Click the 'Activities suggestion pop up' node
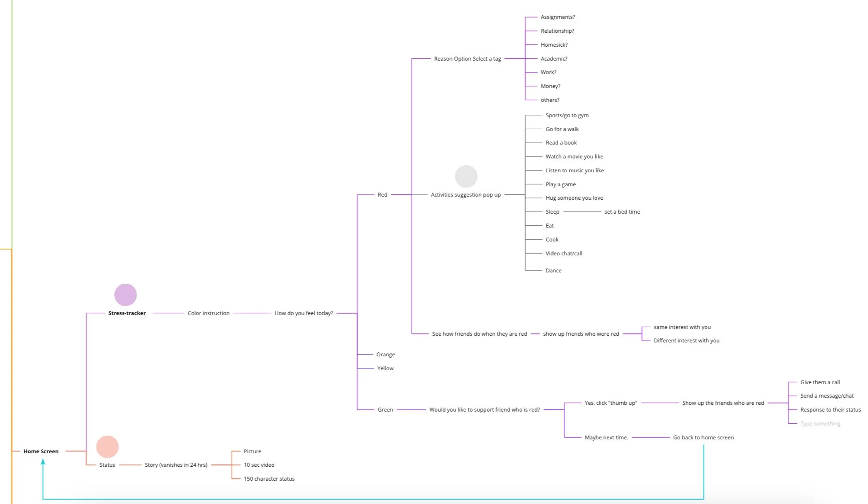 coord(466,195)
